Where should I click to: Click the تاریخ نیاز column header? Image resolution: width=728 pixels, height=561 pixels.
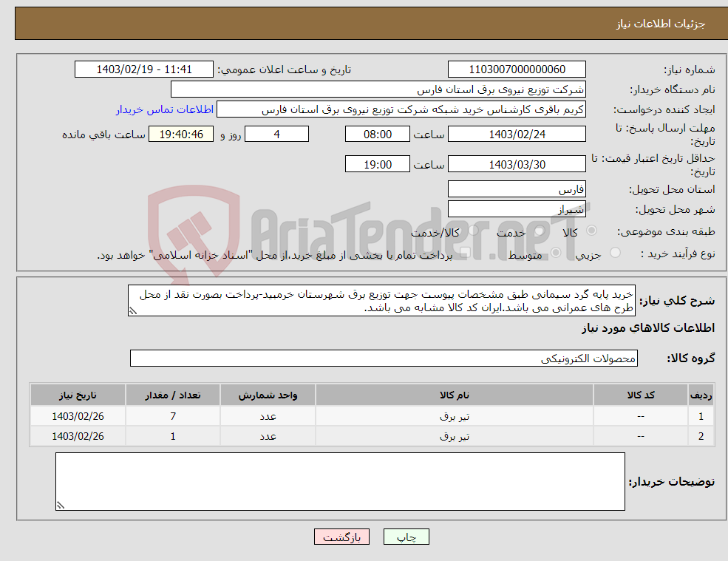[78, 395]
